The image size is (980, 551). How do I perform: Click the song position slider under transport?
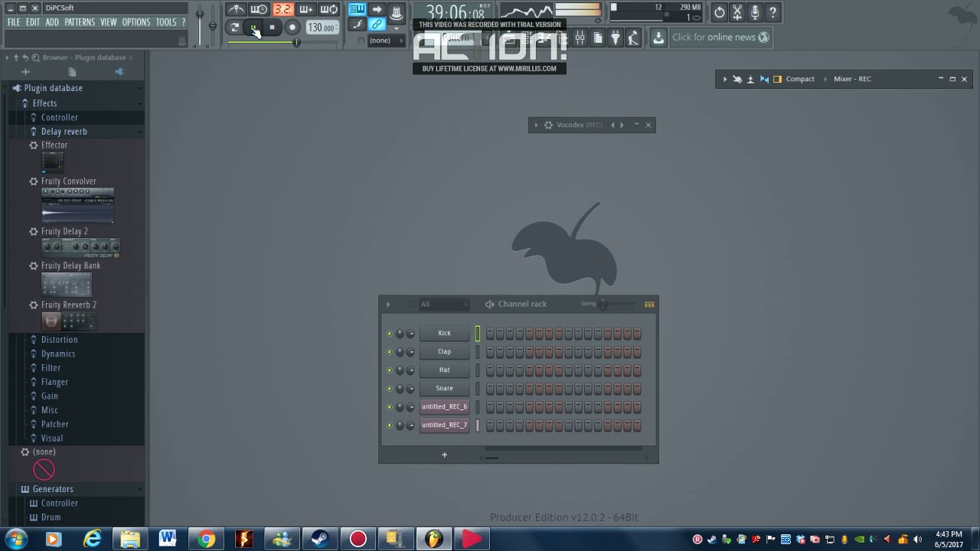[x=284, y=42]
